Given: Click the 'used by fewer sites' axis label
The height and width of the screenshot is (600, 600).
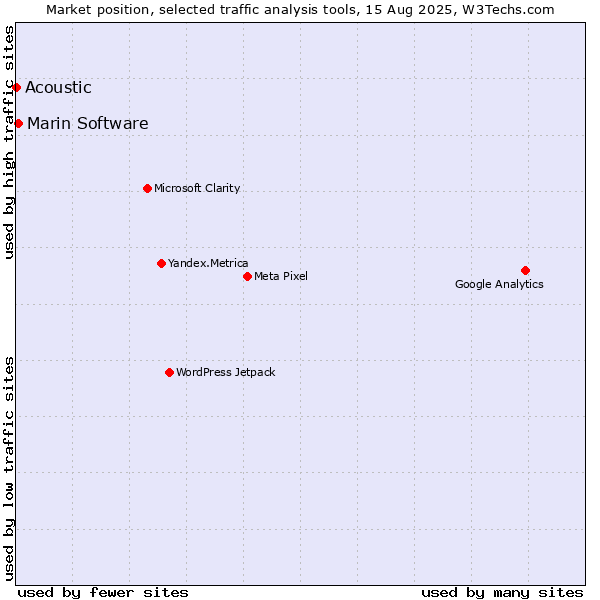Looking at the screenshot, I should (103, 593).
